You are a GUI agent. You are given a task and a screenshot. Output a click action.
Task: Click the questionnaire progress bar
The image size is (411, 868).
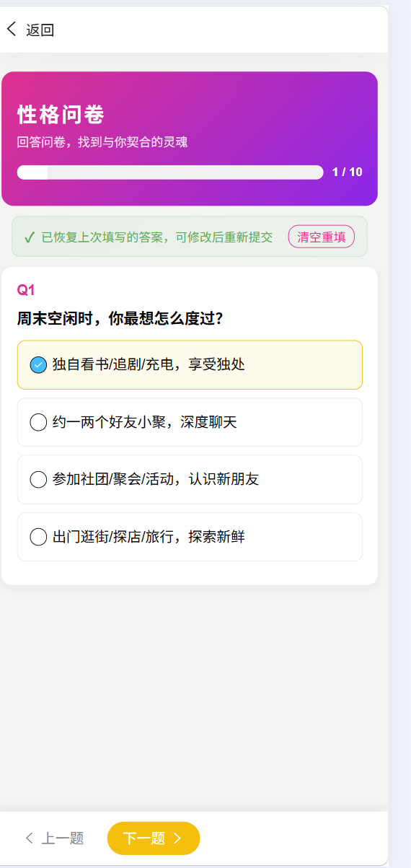pyautogui.click(x=170, y=172)
